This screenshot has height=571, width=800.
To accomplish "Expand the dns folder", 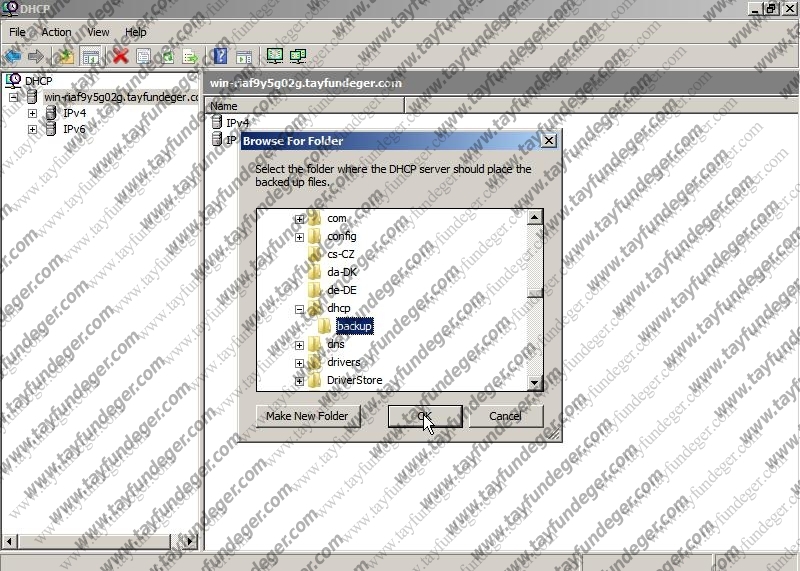I will pos(299,345).
